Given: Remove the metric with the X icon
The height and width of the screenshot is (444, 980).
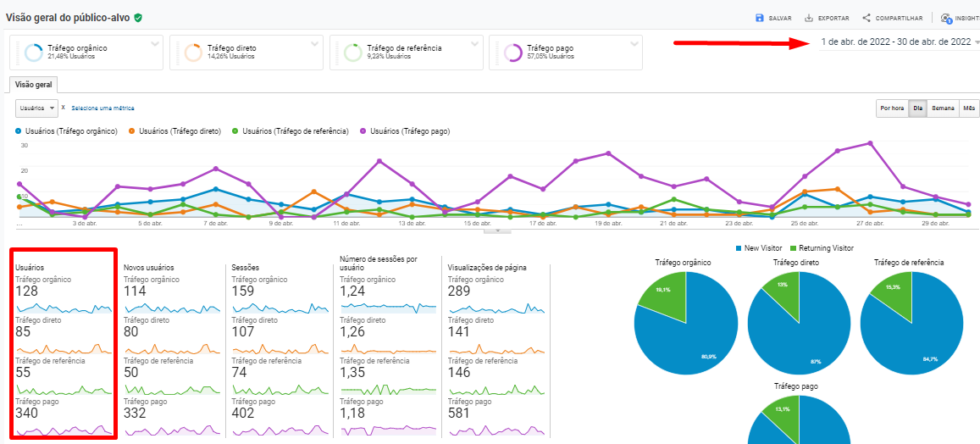Looking at the screenshot, I should click(x=63, y=108).
